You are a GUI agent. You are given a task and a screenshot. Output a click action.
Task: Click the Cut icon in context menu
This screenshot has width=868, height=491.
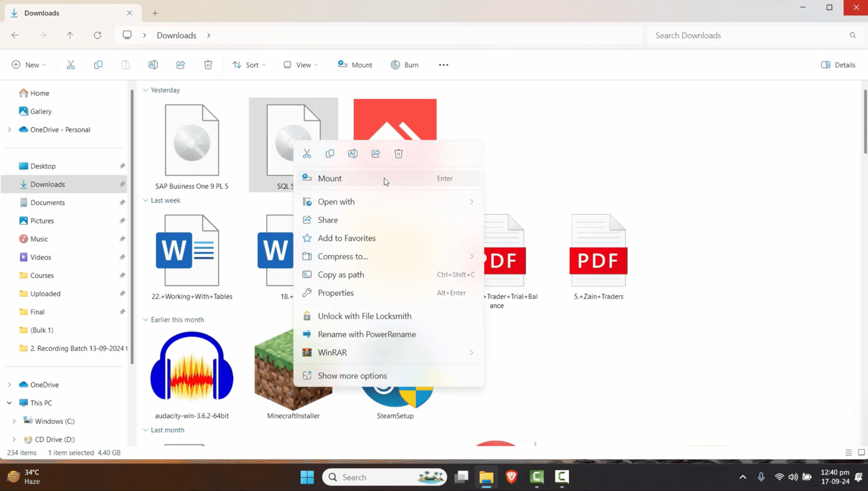307,154
